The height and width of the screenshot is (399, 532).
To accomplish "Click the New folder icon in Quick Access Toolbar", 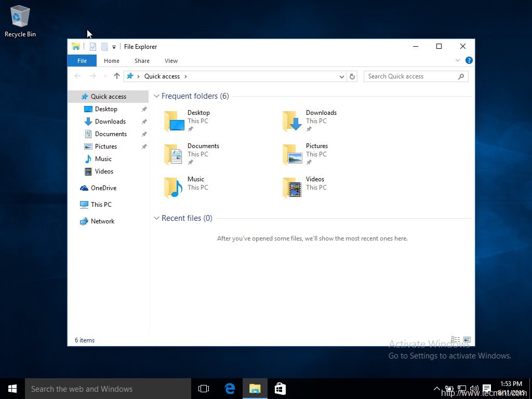I will 104,47.
